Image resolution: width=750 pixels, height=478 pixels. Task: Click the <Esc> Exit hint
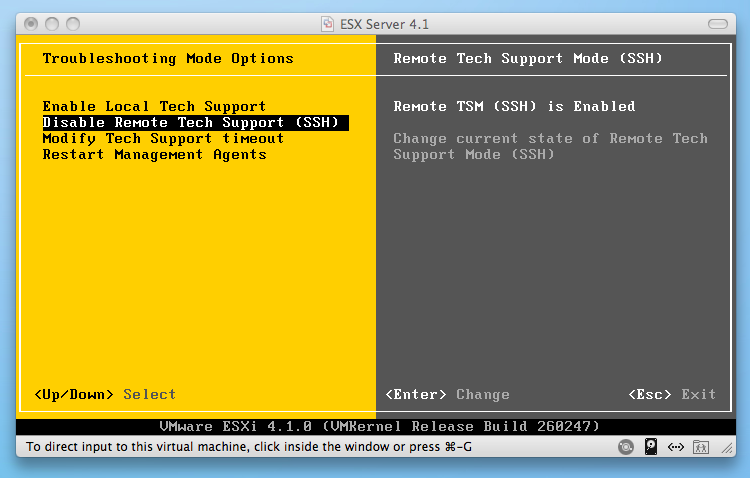pos(672,395)
